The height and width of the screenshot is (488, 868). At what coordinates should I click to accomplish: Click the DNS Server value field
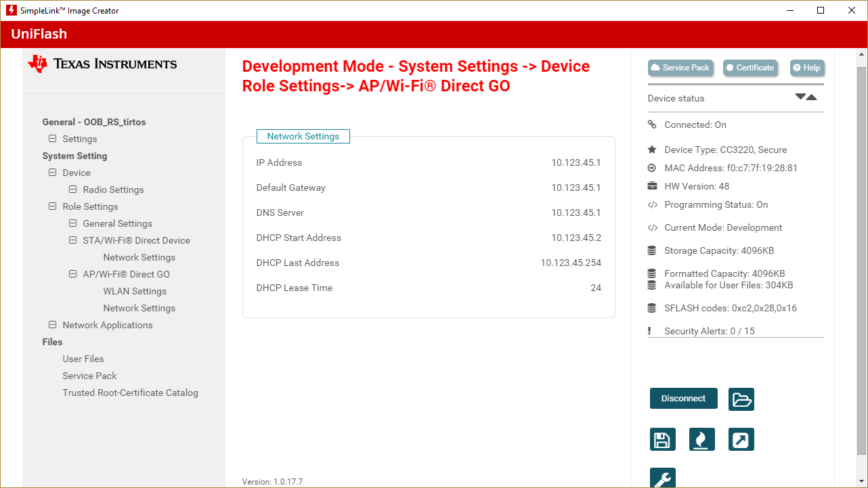coord(576,213)
